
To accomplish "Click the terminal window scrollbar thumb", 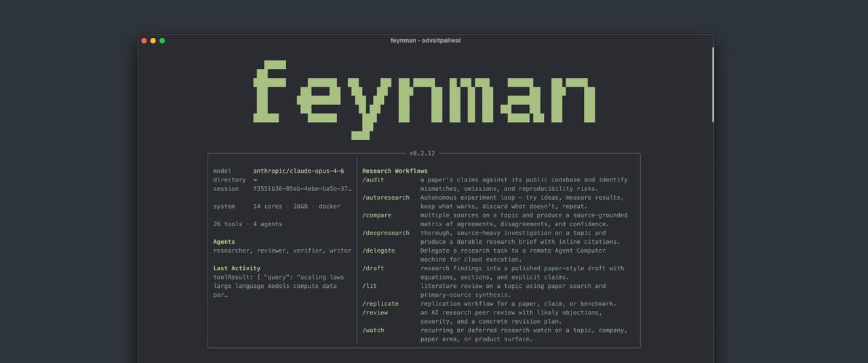I will [713, 85].
